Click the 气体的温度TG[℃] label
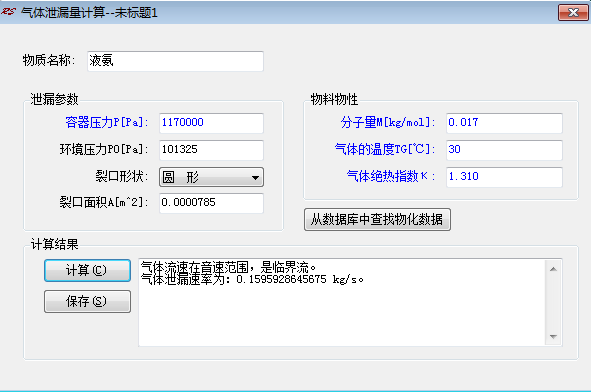Viewport: 591px width, 392px height. coord(385,149)
